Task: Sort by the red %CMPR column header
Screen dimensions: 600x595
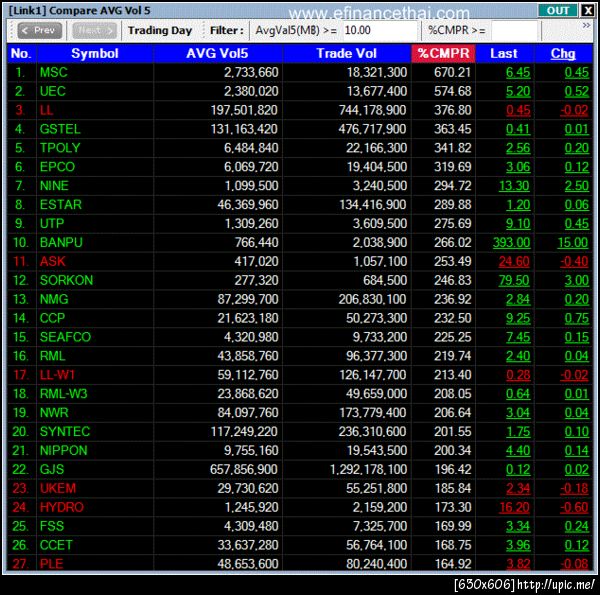Action: pos(443,53)
